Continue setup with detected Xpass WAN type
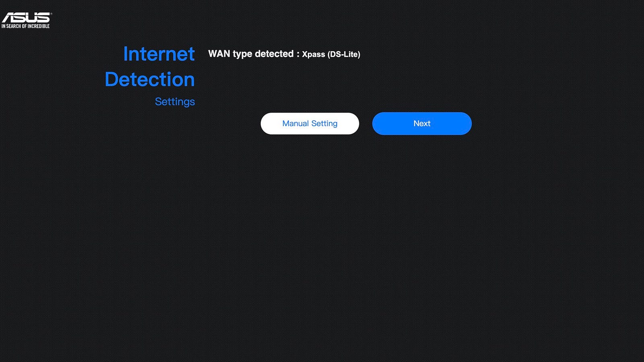This screenshot has width=644, height=362. pos(422,123)
